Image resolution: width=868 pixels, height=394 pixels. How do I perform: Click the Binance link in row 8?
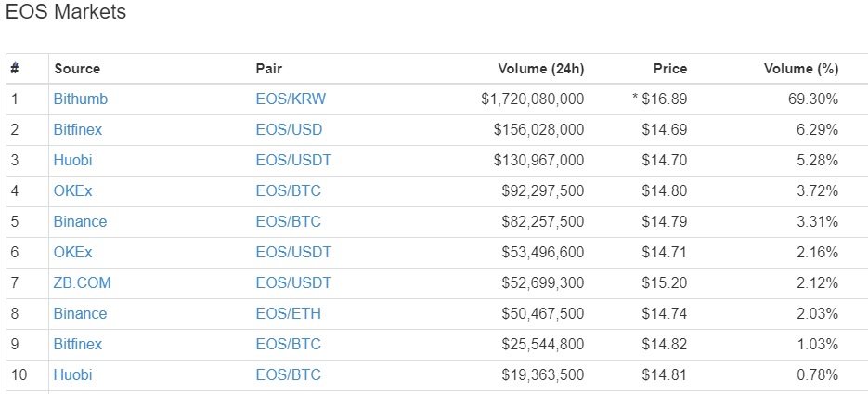pos(80,314)
